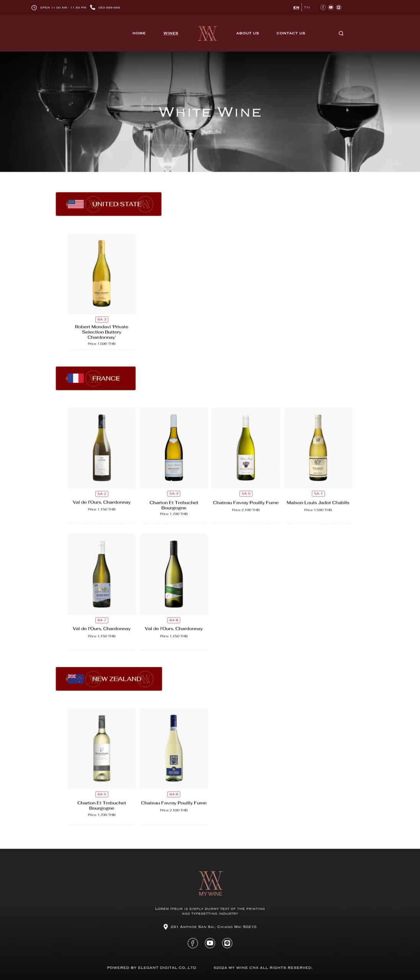Go to the Home menu item

[x=139, y=33]
